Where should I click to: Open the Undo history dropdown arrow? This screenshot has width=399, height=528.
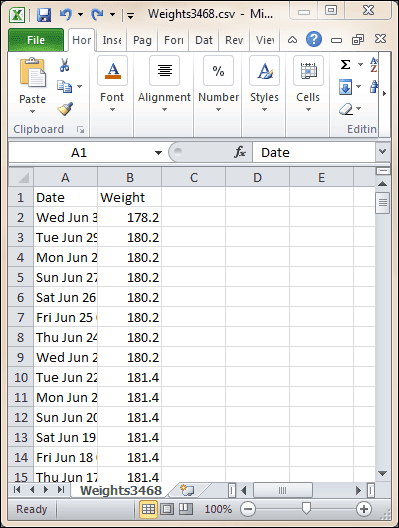pyautogui.click(x=80, y=14)
